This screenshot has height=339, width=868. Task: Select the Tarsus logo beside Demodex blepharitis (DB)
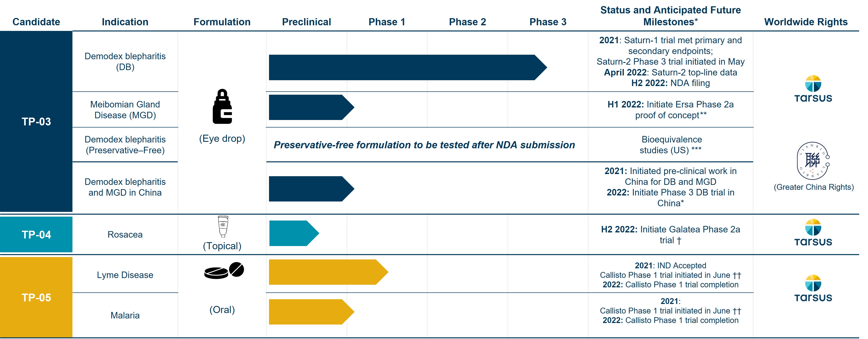(813, 89)
